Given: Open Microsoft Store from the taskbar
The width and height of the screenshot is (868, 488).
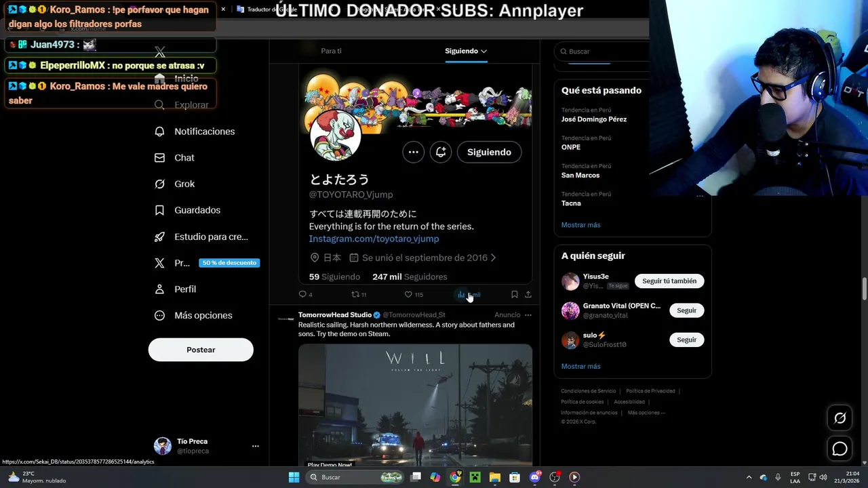Looking at the screenshot, I should click(x=515, y=477).
